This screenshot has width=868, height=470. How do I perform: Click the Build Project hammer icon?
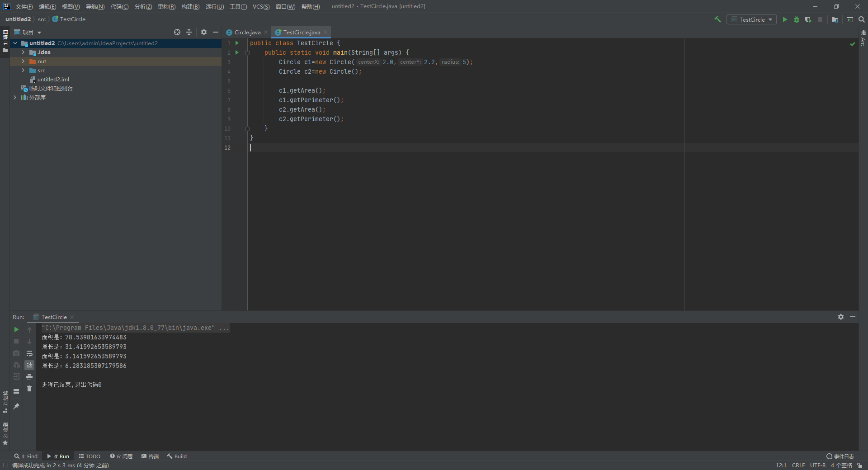pos(717,19)
